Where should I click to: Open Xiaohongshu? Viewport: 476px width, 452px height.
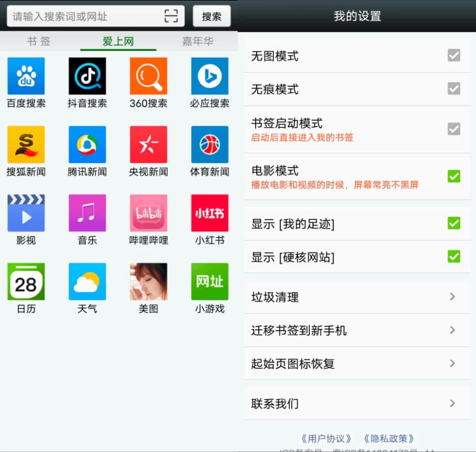tap(209, 213)
